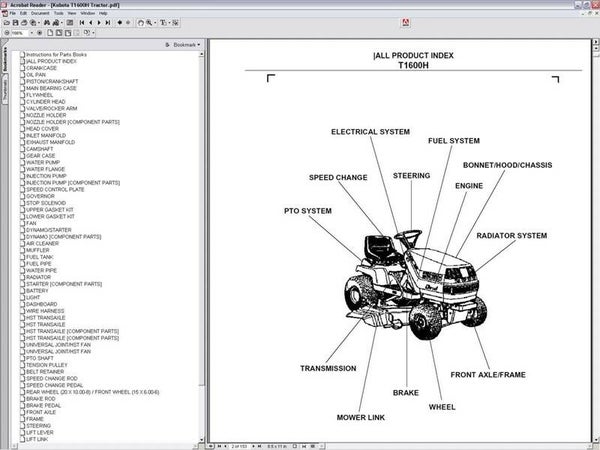Open the CRANKCASE bookmark
Viewport: 600px width, 450px height.
[43, 67]
